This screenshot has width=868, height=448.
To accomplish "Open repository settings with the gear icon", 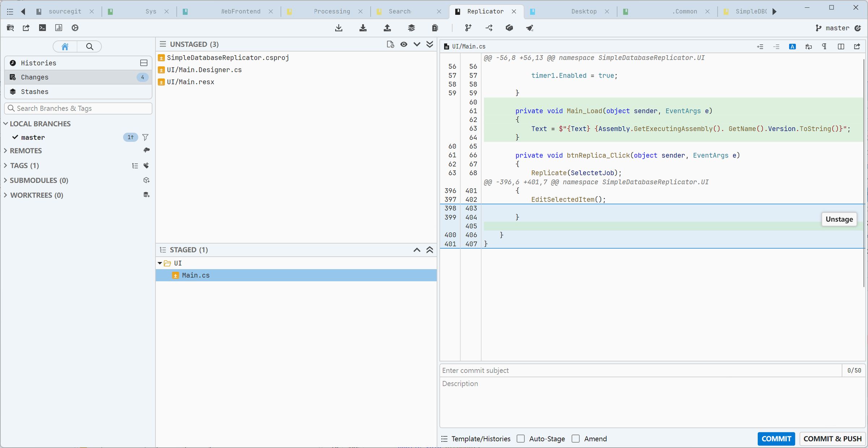I will (75, 28).
